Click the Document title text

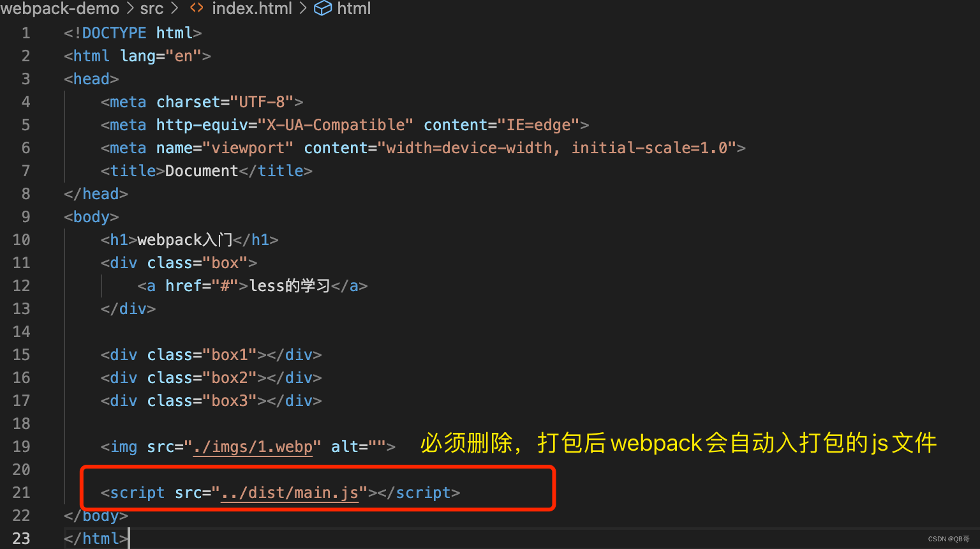202,171
